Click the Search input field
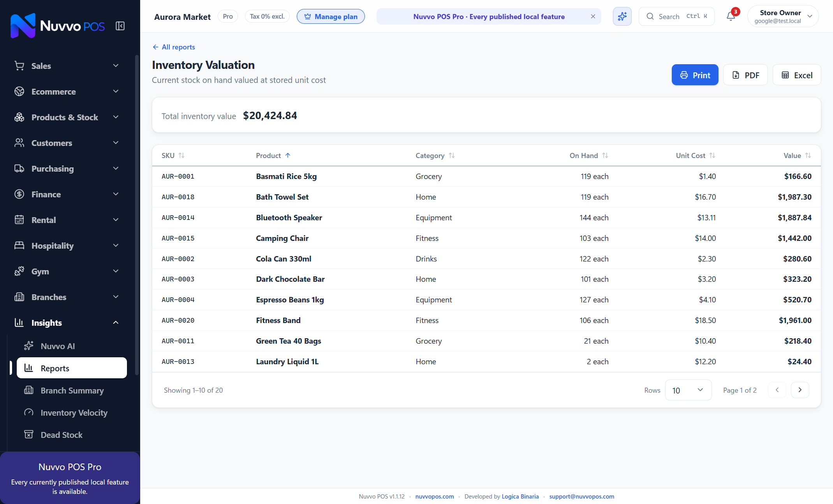Image resolution: width=833 pixels, height=504 pixels. [676, 16]
